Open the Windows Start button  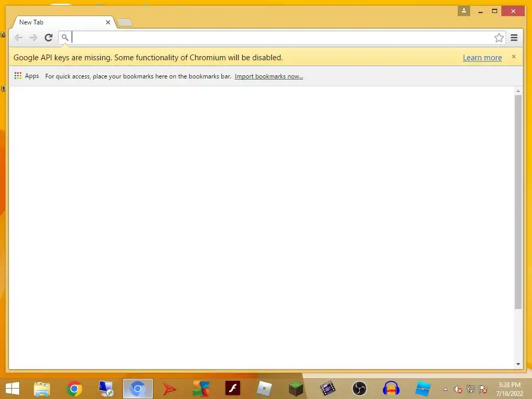coord(12,389)
